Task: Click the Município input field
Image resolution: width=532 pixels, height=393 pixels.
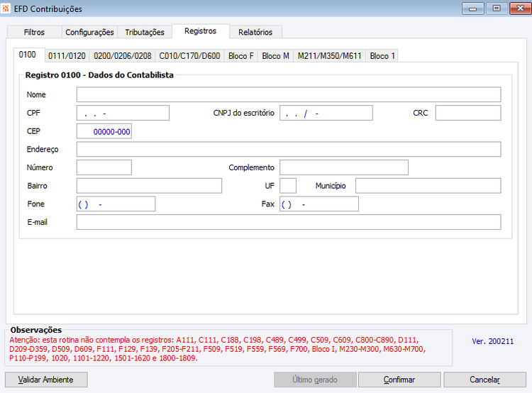Action: pos(428,186)
